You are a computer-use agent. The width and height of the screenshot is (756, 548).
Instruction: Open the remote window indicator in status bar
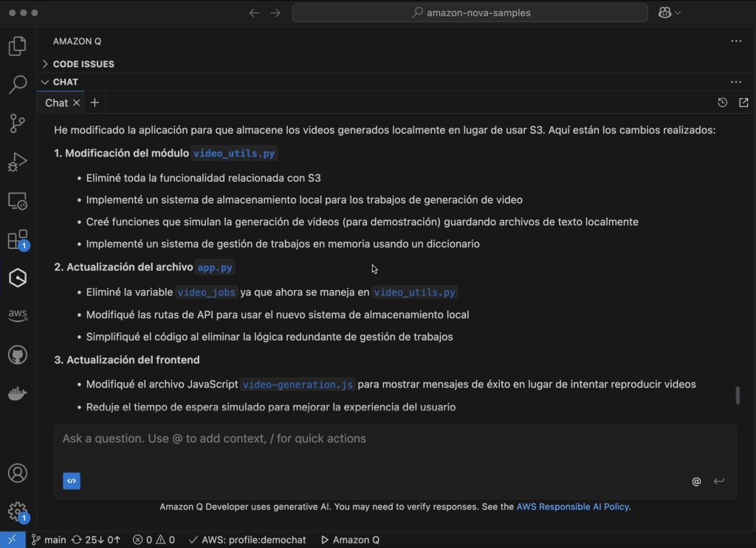(x=13, y=540)
